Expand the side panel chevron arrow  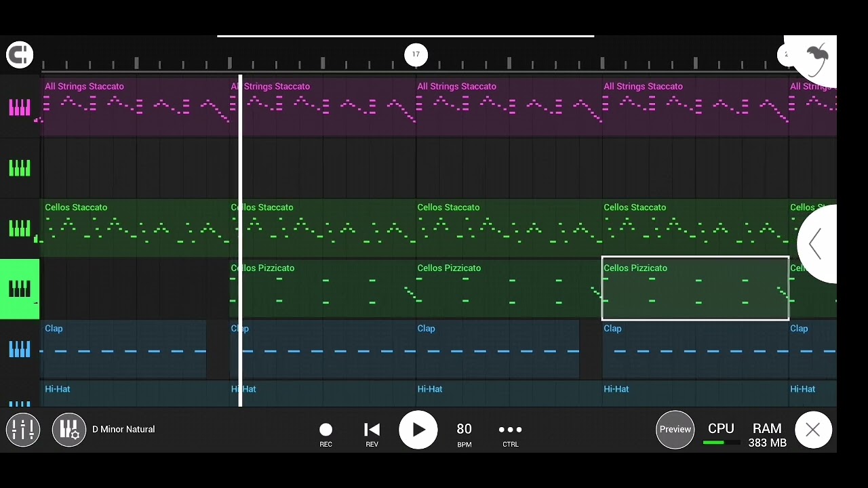tap(816, 244)
